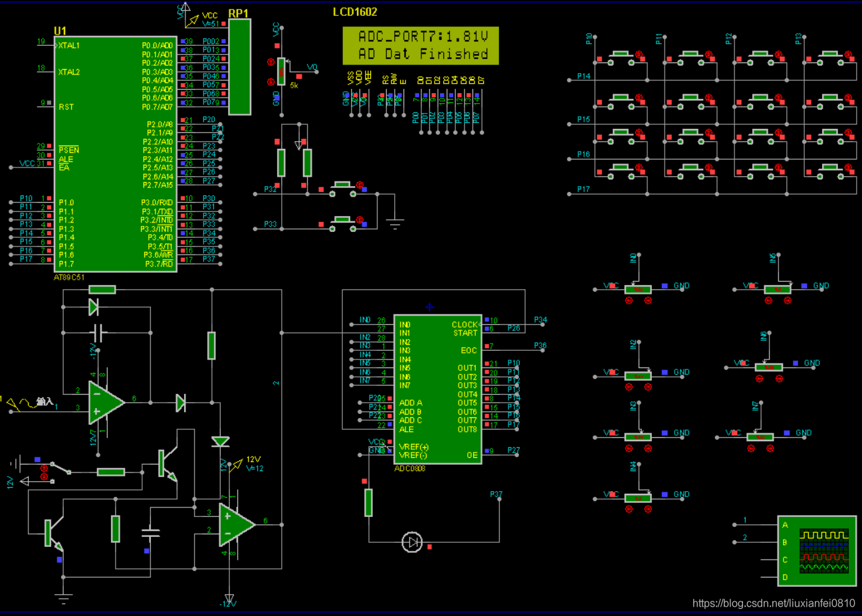The image size is (862, 616).
Task: Click the LCD1602 title label
Action: (x=355, y=12)
